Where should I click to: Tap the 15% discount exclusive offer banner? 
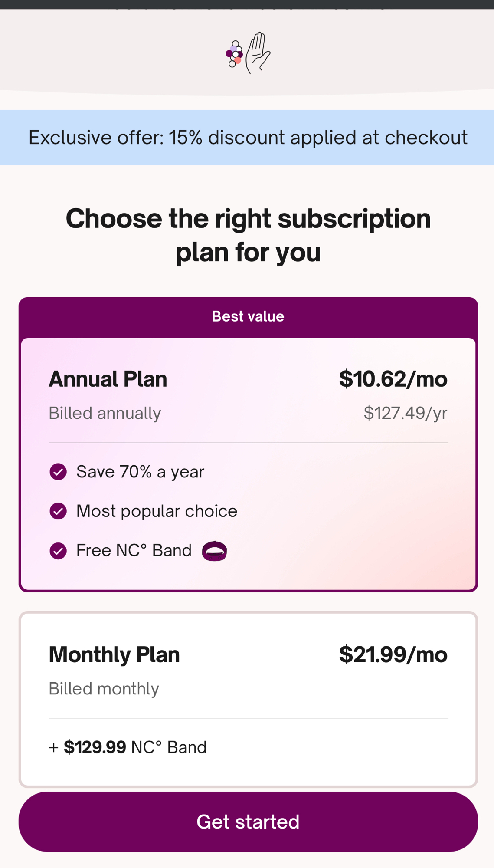tap(248, 138)
